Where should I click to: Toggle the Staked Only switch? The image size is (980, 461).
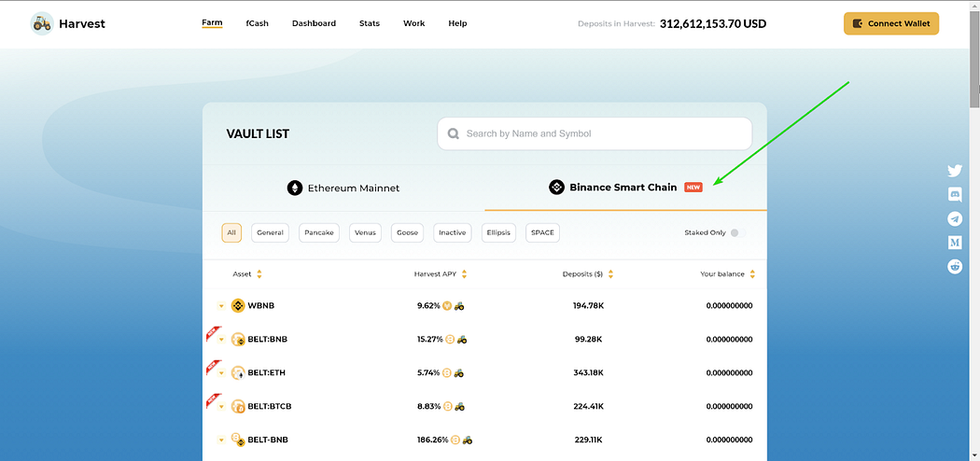pos(737,232)
